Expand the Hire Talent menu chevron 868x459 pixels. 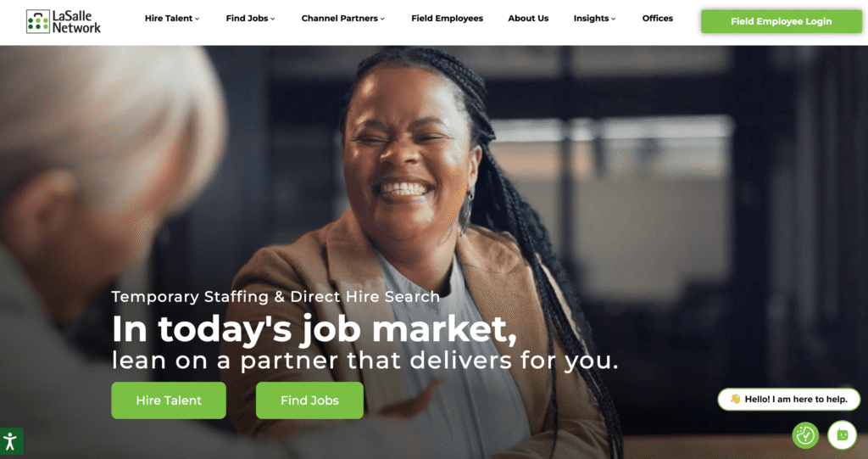click(197, 19)
